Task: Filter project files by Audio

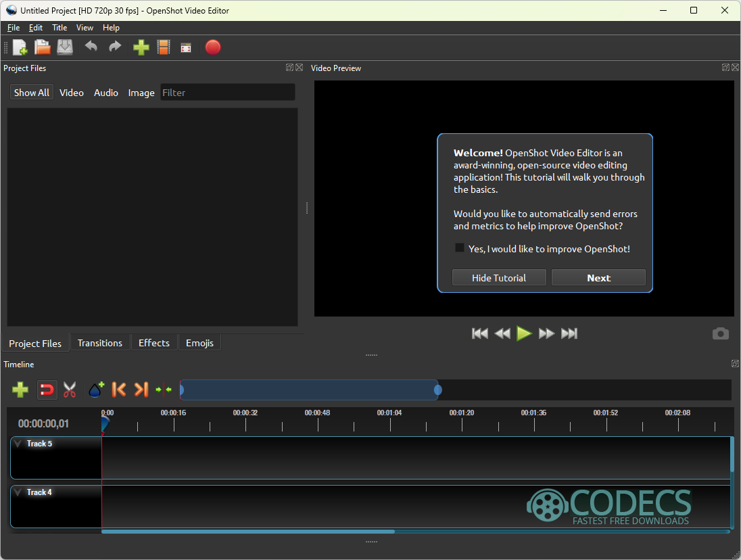Action: (106, 93)
